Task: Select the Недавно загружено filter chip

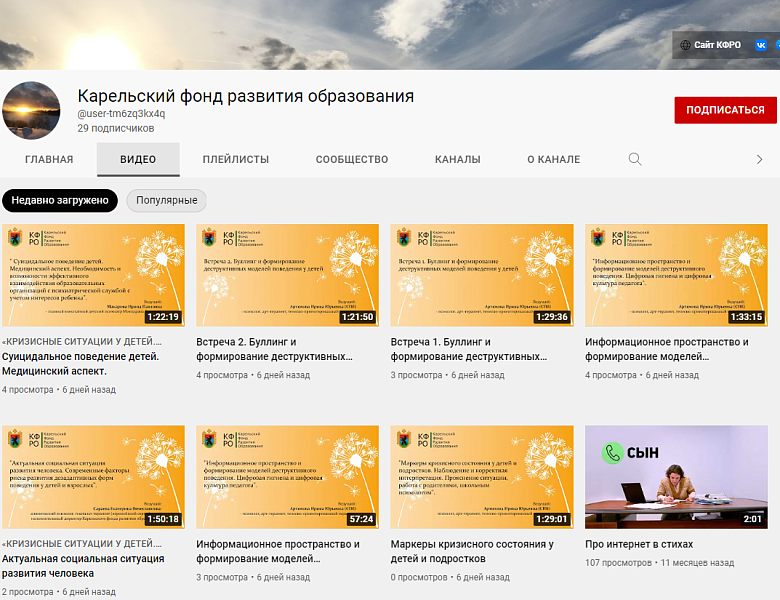Action: click(60, 200)
